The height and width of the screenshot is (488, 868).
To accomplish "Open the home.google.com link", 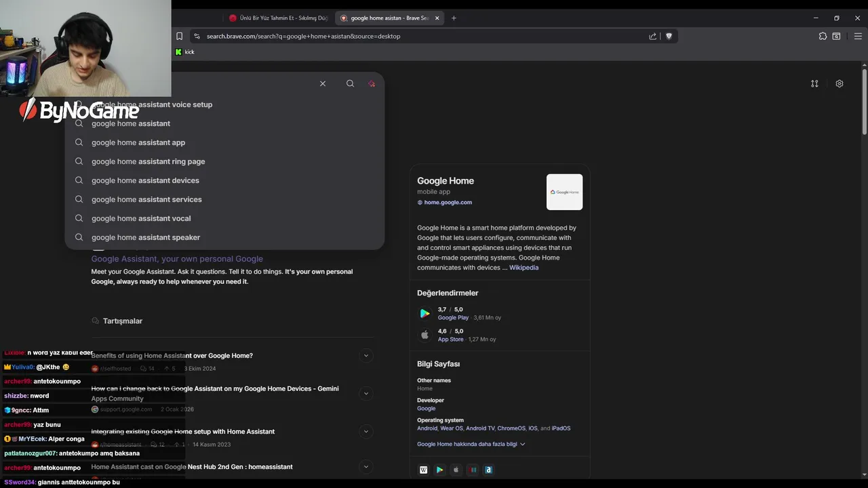I will pos(448,203).
